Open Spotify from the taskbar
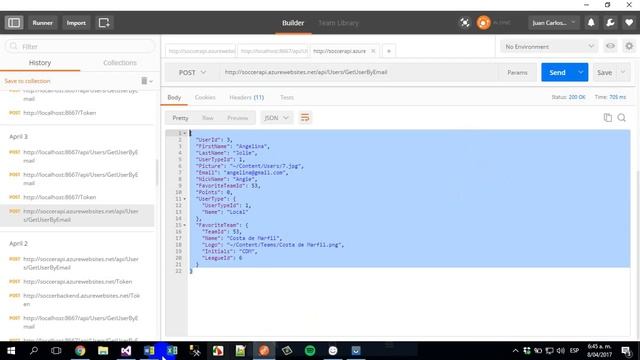The height and width of the screenshot is (360, 640). pyautogui.click(x=310, y=351)
